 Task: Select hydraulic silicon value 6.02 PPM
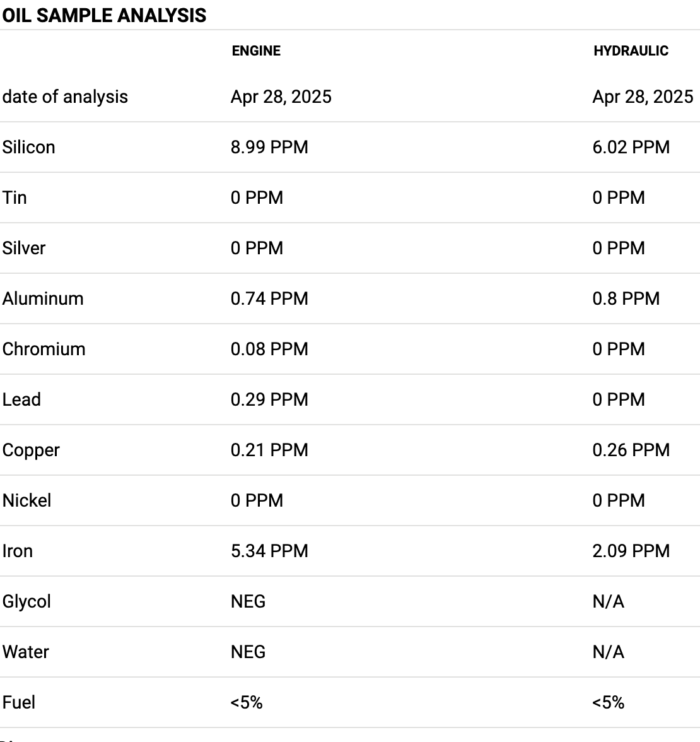tap(631, 147)
